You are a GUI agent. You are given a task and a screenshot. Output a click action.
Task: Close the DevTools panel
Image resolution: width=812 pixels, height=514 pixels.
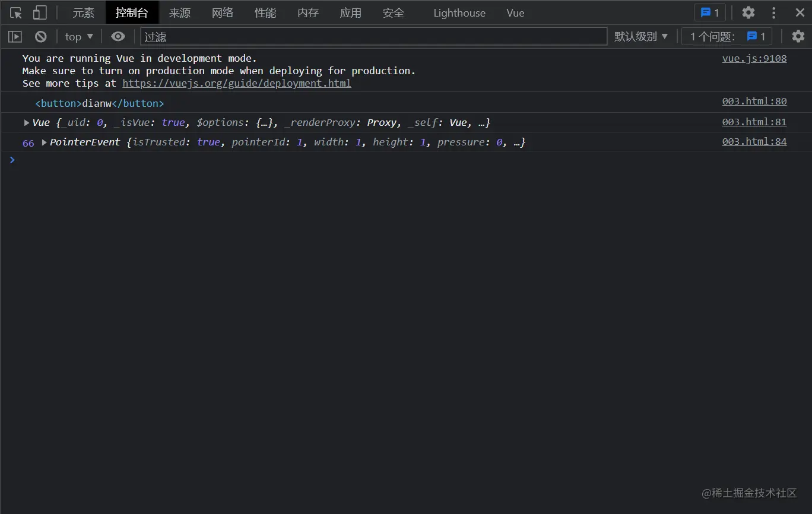(x=800, y=12)
